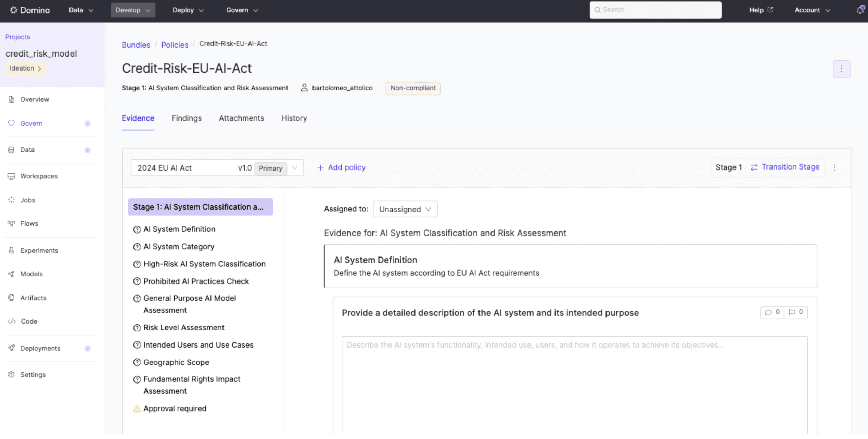Viewport: 868px width, 439px height.
Task: Open Experiments from the sidebar
Action: (x=39, y=250)
